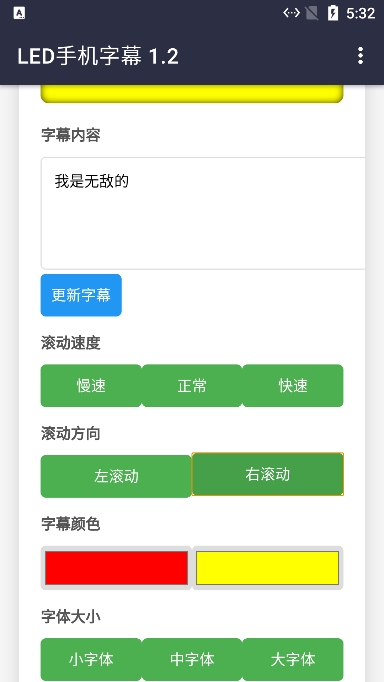Select 正常 scroll speed
This screenshot has height=682, width=384.
coord(192,385)
